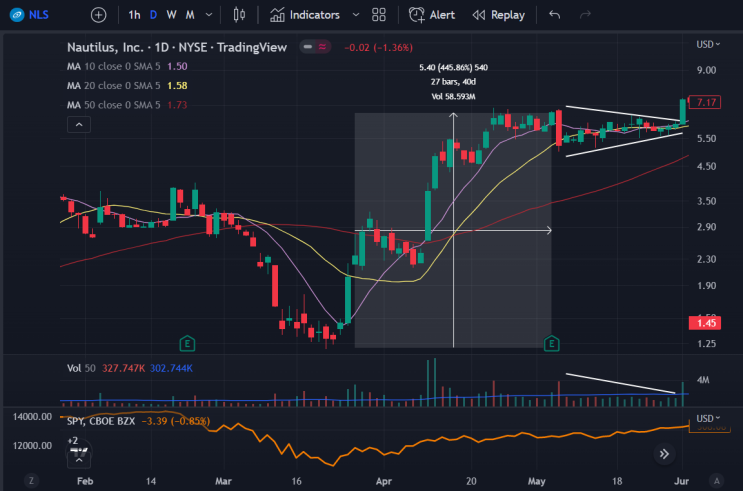Viewport: 743px width, 491px height.
Task: Click the red 1.45 price label
Action: pyautogui.click(x=705, y=323)
